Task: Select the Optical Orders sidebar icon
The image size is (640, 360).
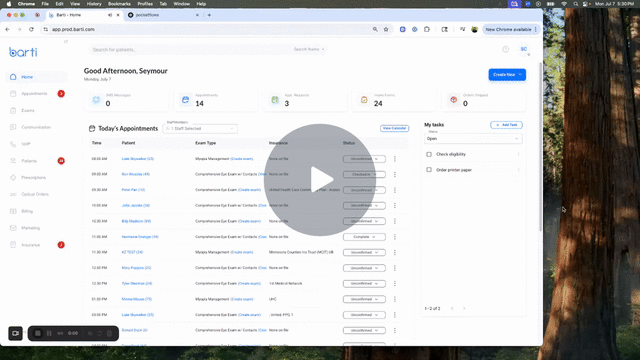Action: 13,194
